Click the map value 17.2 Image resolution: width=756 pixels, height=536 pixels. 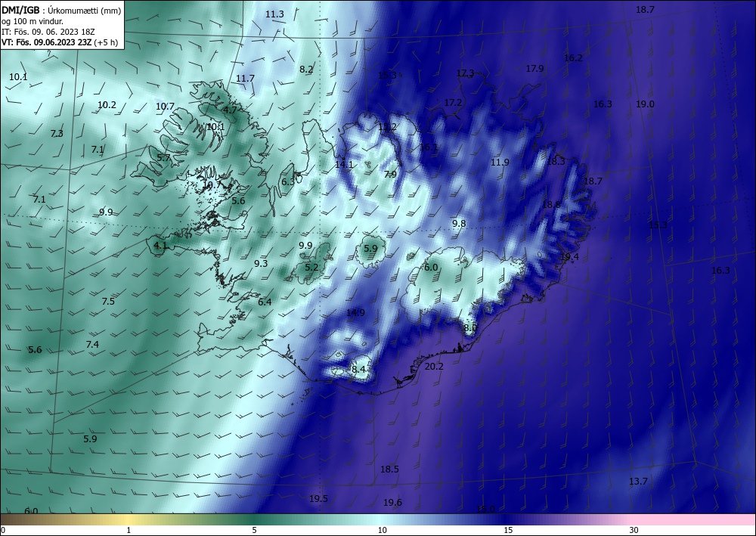[453, 102]
